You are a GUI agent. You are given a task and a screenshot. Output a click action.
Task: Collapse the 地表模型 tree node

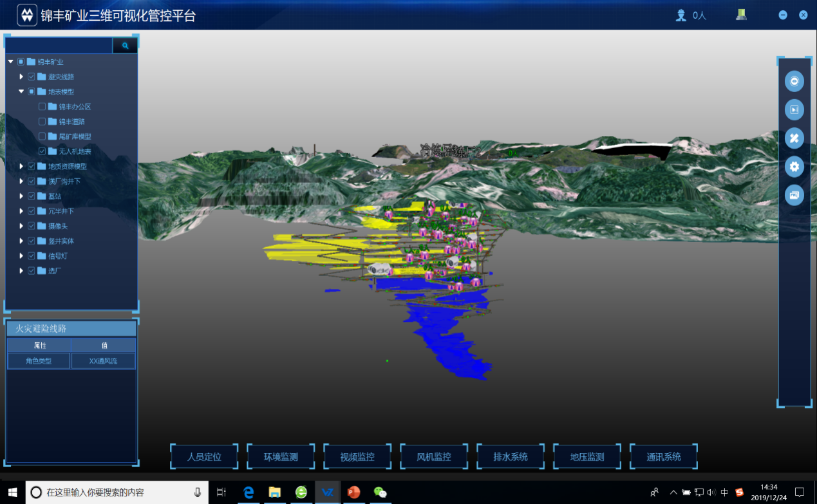(x=21, y=91)
